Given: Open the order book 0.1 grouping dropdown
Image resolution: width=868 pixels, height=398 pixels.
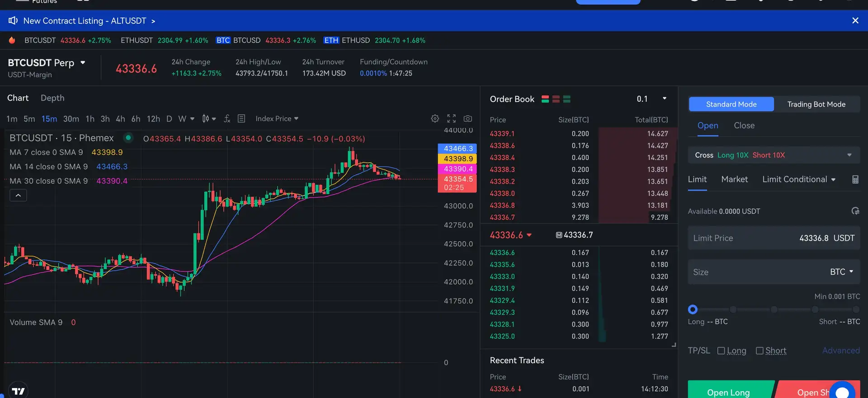Looking at the screenshot, I should (x=651, y=99).
